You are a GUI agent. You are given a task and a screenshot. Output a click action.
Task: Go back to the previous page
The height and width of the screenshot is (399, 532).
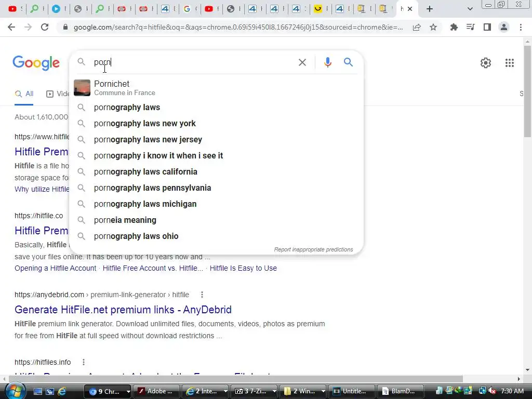tap(11, 27)
